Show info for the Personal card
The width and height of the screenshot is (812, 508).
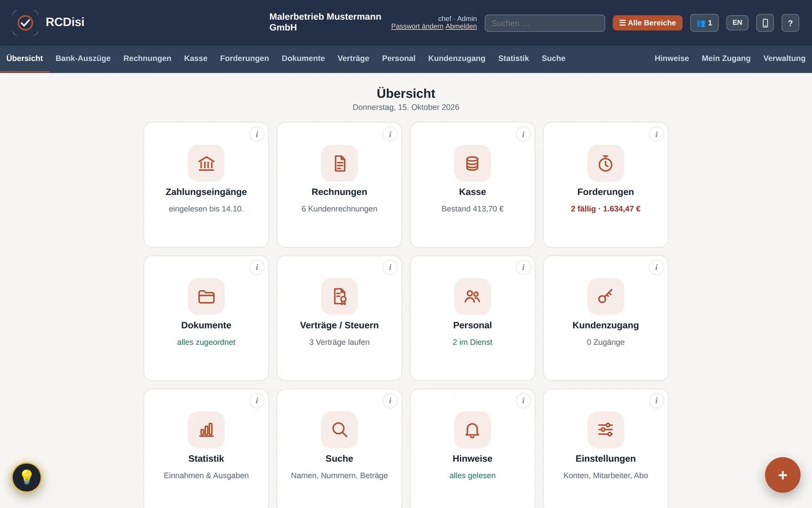pyautogui.click(x=523, y=267)
